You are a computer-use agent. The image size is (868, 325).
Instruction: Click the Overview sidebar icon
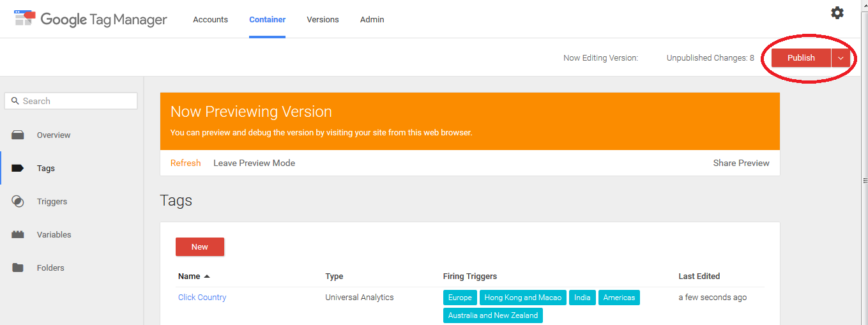(x=18, y=135)
